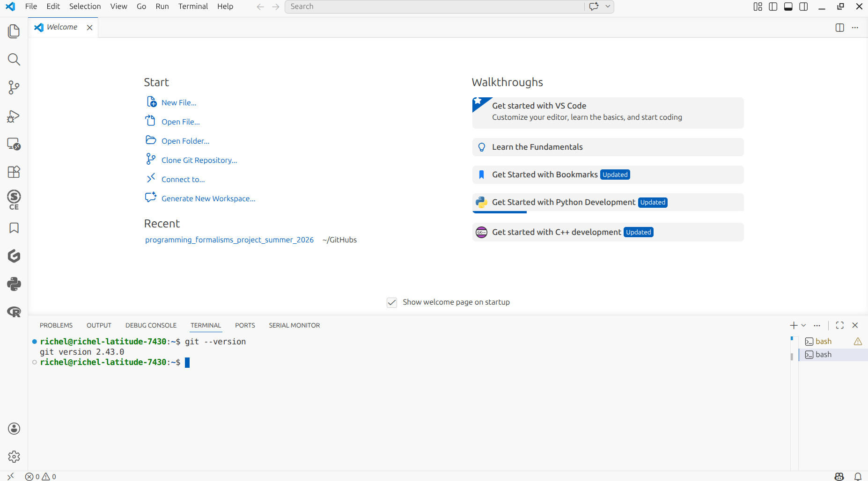This screenshot has width=868, height=481.
Task: Maximize the terminal panel size
Action: pyautogui.click(x=840, y=325)
